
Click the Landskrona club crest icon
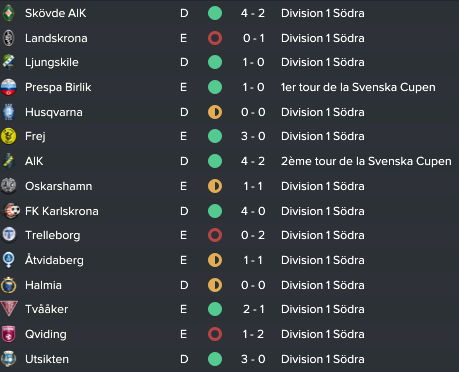click(9, 38)
